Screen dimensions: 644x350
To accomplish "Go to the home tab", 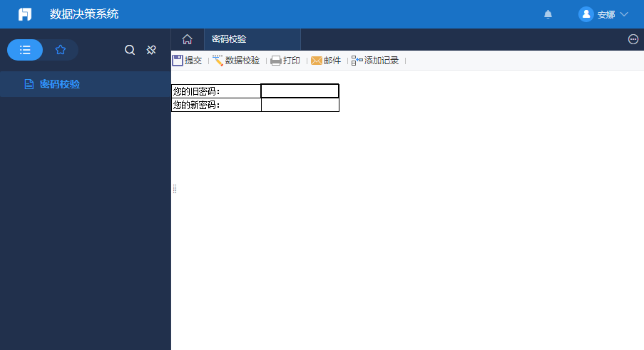I will pos(188,39).
